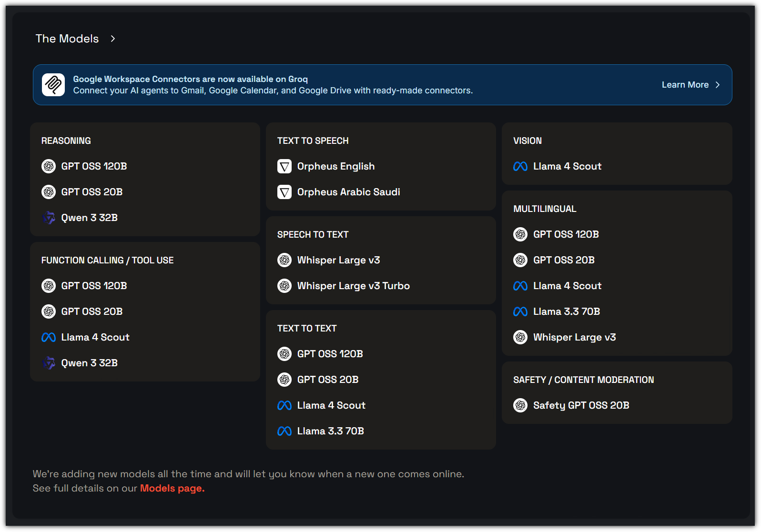This screenshot has height=532, width=761.
Task: Click the icon beside Orpheus Arabic Saudi
Action: pos(284,192)
